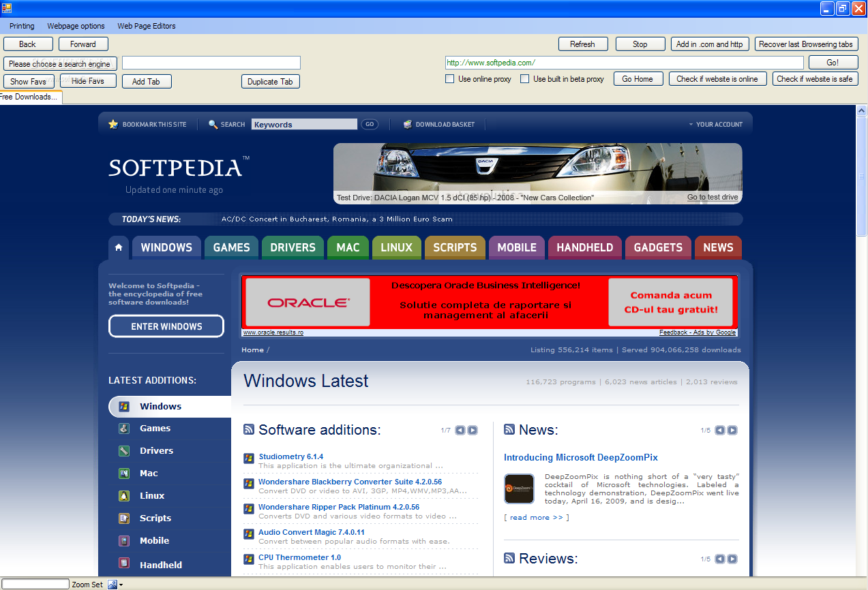The height and width of the screenshot is (590, 868).
Task: Open the Webpage options menu
Action: [76, 26]
